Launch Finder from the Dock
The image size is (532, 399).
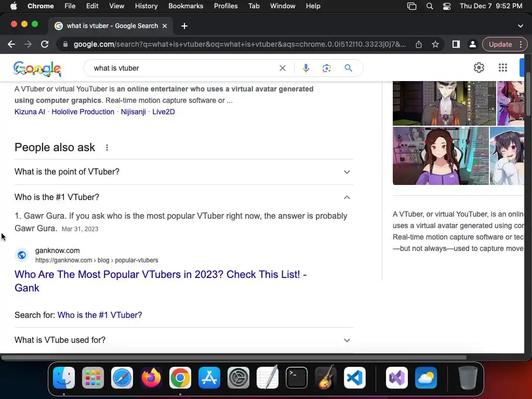pyautogui.click(x=64, y=378)
